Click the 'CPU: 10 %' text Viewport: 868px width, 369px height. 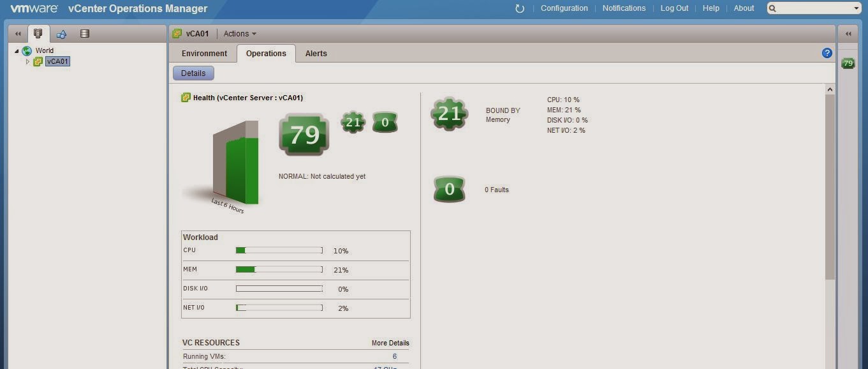[x=563, y=100]
